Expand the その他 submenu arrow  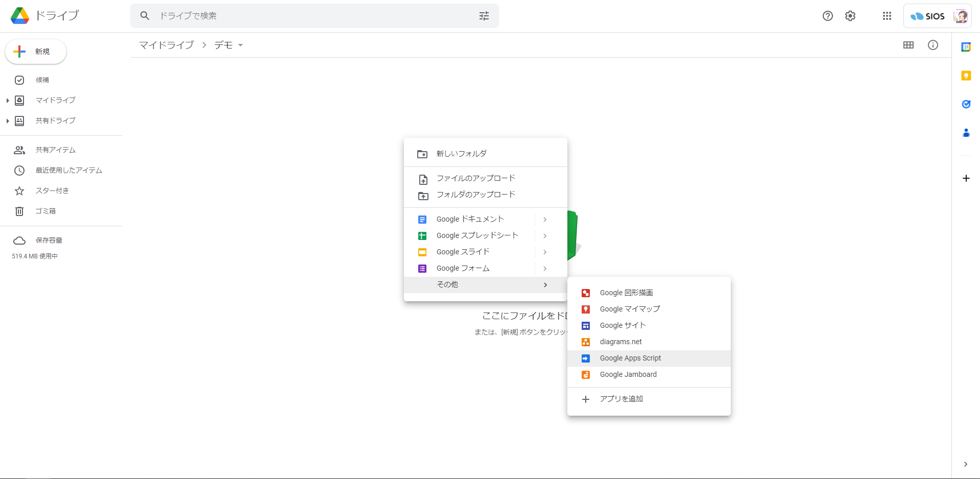(x=545, y=285)
